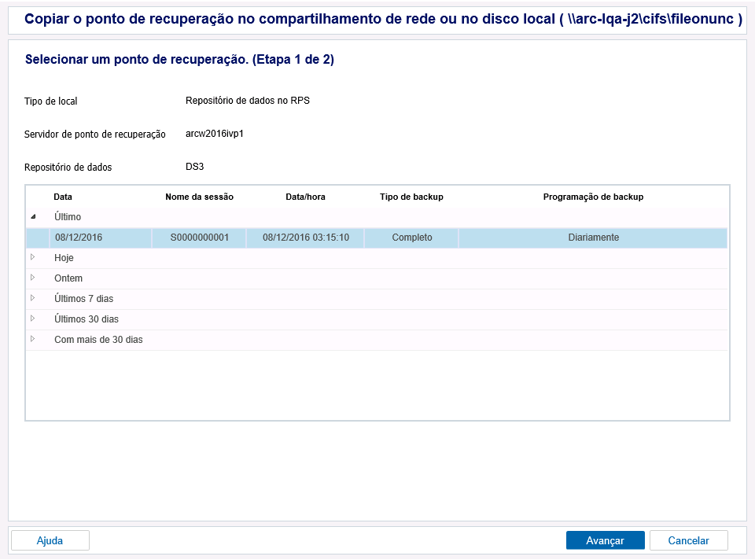Click the Repositório de dados label
The height and width of the screenshot is (560, 755).
[68, 167]
